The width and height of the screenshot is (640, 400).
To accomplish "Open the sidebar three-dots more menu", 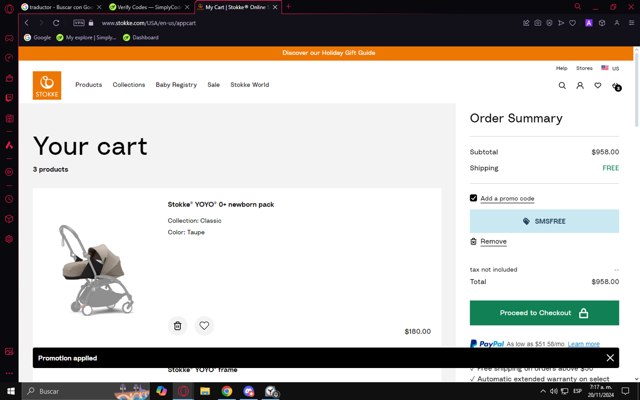I will 9,373.
